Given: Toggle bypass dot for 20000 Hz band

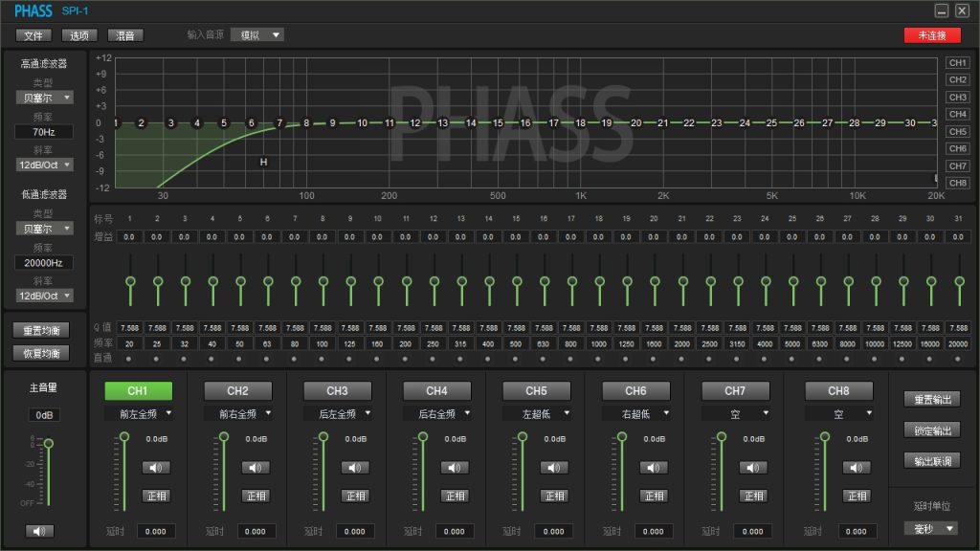Looking at the screenshot, I should [957, 360].
